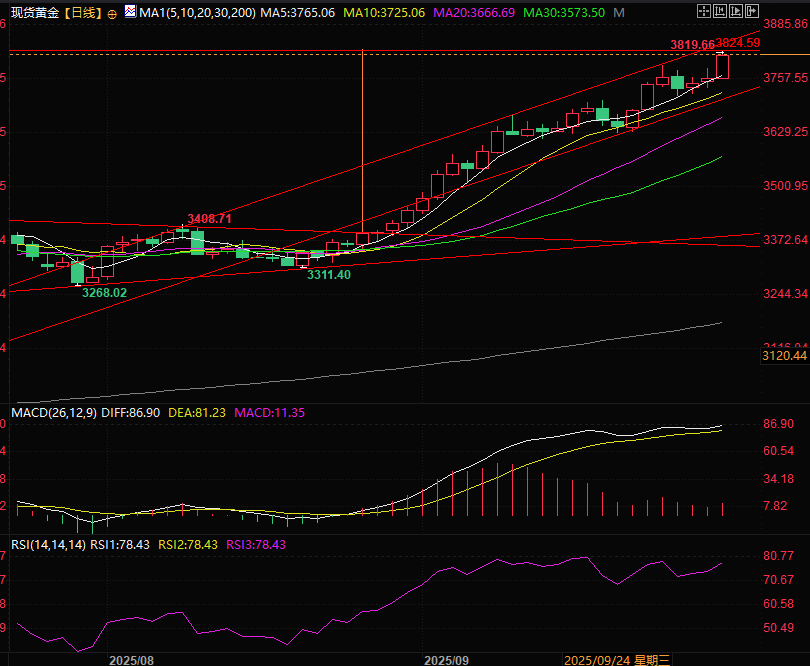Click the 70.67 RSI axis label
Image resolution: width=810 pixels, height=666 pixels.
778,580
